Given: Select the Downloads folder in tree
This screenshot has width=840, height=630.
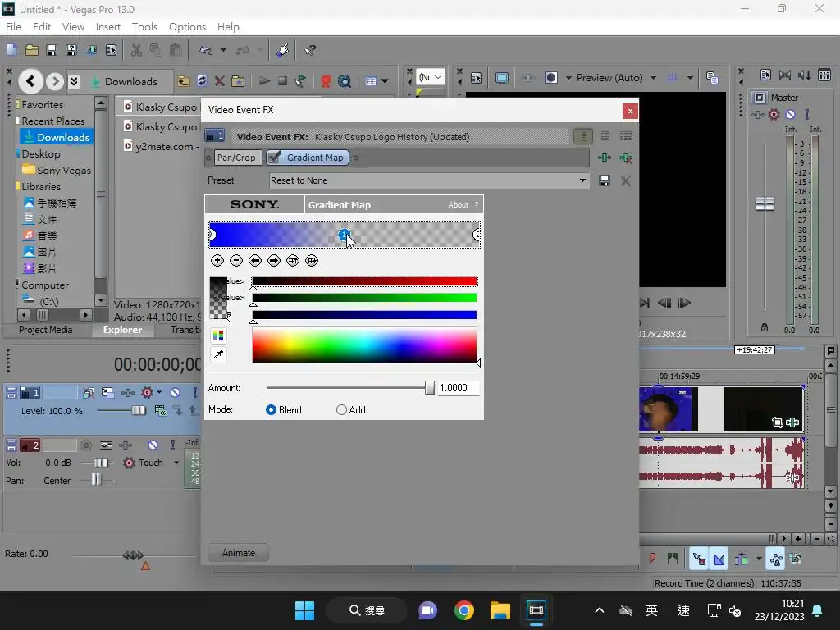Looking at the screenshot, I should (57, 137).
